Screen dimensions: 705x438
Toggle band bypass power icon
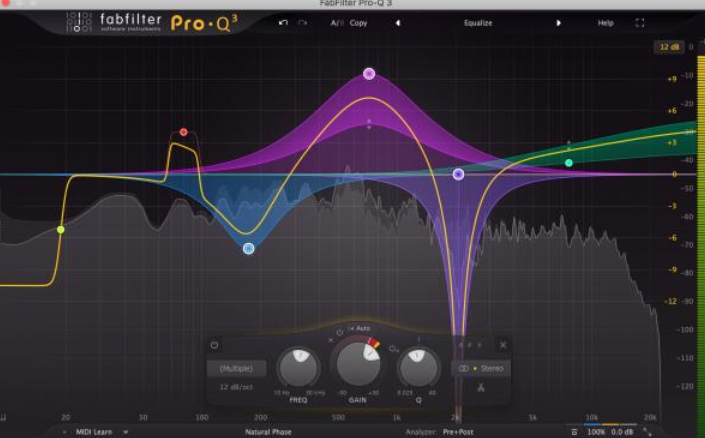(x=214, y=345)
